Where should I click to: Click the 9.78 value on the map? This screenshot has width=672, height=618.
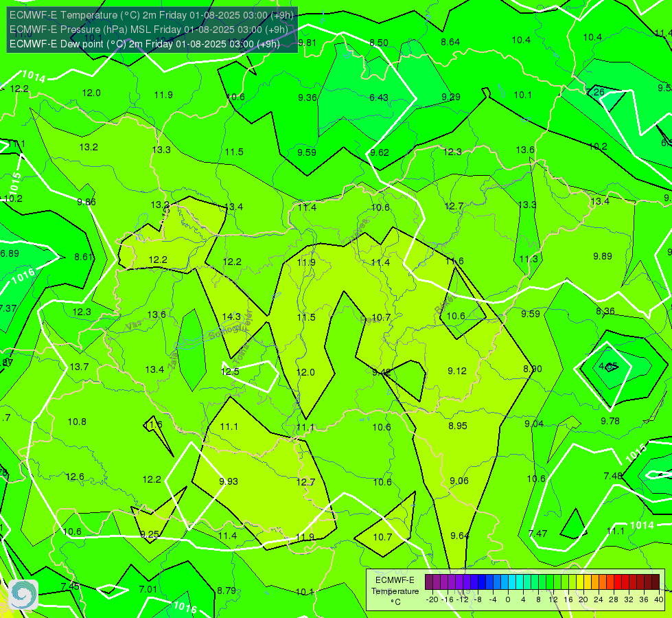(610, 421)
